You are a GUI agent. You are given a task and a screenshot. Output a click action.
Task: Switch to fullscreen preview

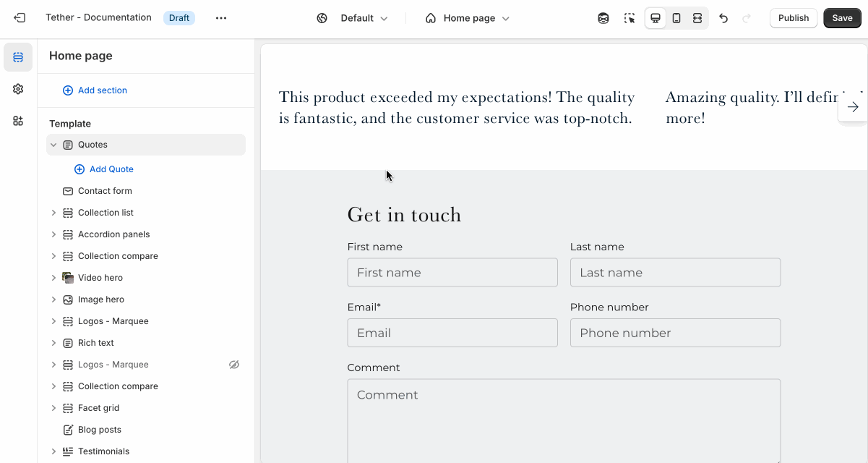697,18
